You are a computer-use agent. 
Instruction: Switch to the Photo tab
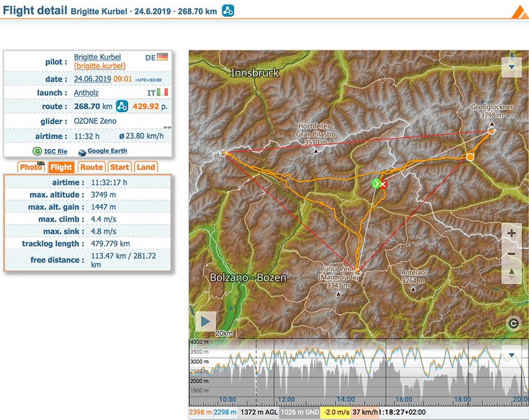[30, 167]
